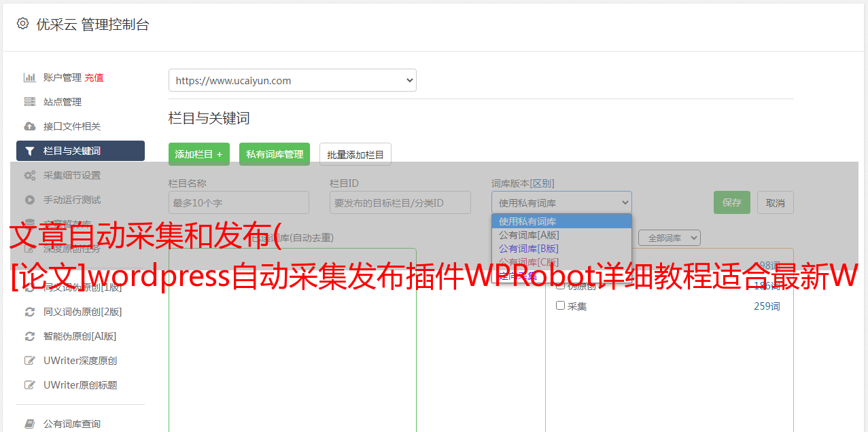Image resolution: width=868 pixels, height=432 pixels.
Task: Click the 栏目与关键词 page heading
Action: point(209,118)
